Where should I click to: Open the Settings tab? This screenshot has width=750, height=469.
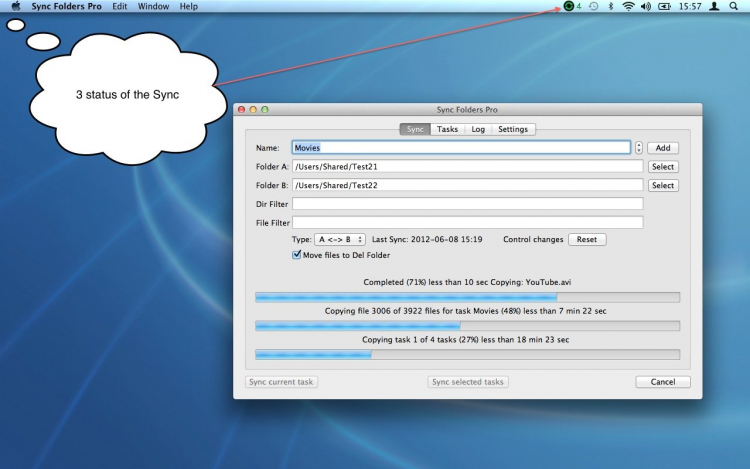click(513, 129)
